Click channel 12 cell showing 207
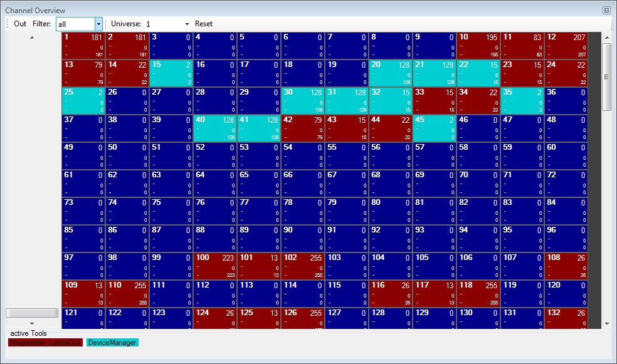617x364 pixels. click(x=566, y=46)
